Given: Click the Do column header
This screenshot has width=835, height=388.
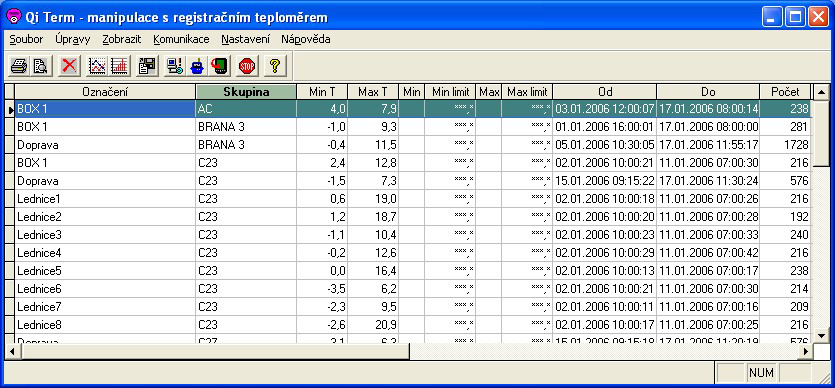Looking at the screenshot, I should click(x=708, y=92).
